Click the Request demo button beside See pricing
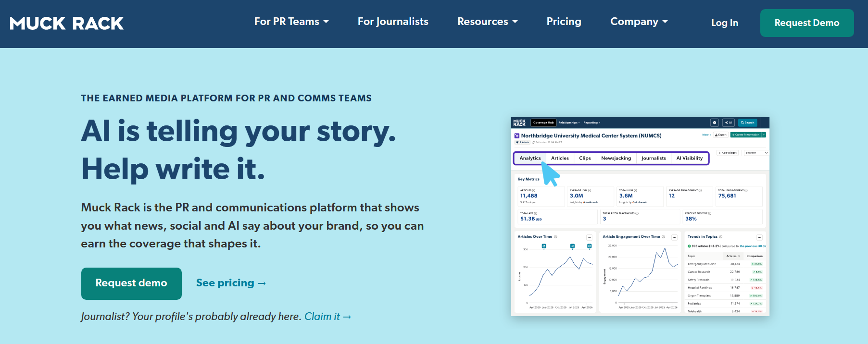 pos(131,283)
